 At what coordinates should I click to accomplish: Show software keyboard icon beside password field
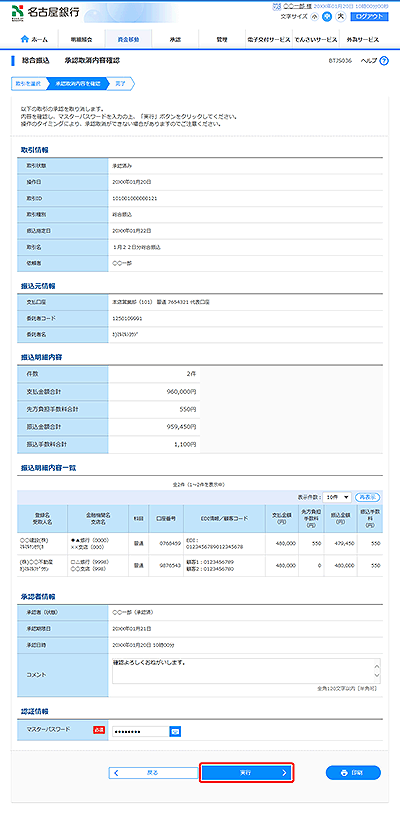coord(175,732)
